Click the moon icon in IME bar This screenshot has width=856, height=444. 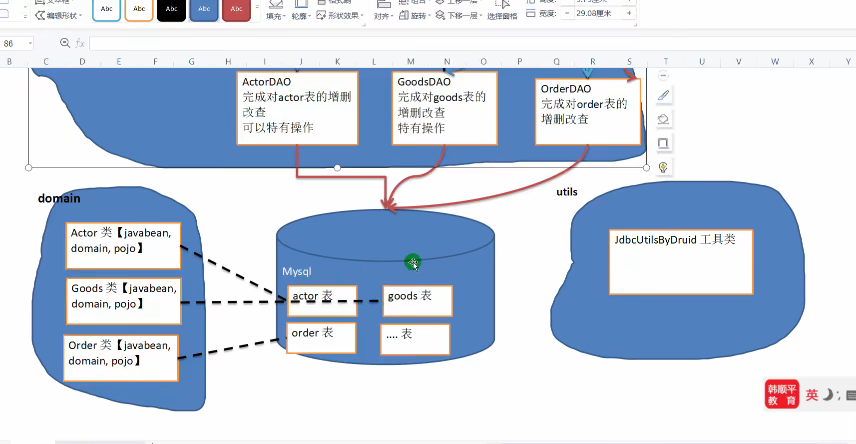pyautogui.click(x=829, y=394)
